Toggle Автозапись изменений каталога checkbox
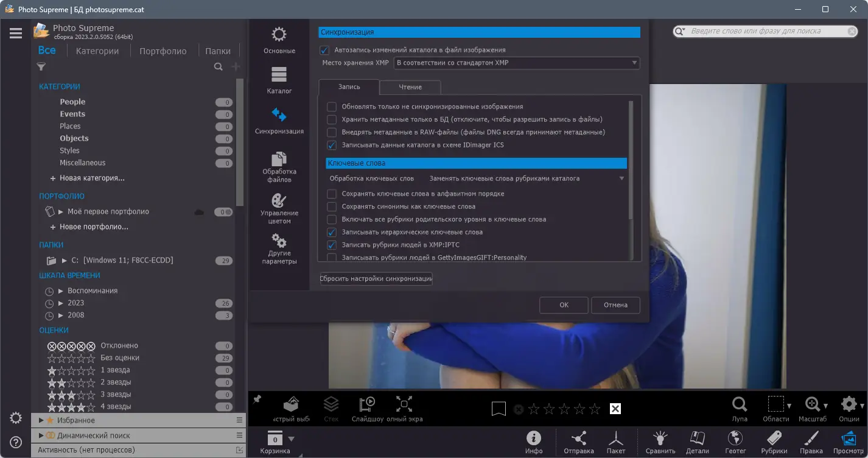Screen dimensions: 868x458 324,50
